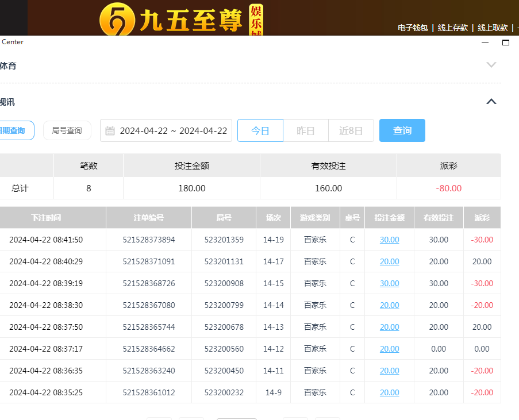
Task: Switch to 日期查询 tab
Action: coord(14,130)
